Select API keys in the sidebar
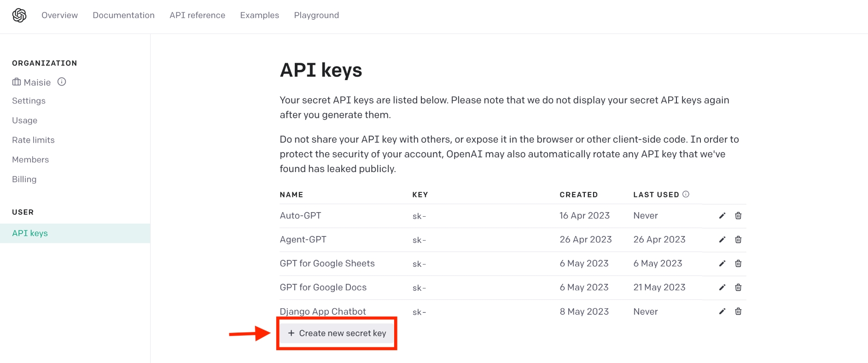The height and width of the screenshot is (363, 868). 75,233
